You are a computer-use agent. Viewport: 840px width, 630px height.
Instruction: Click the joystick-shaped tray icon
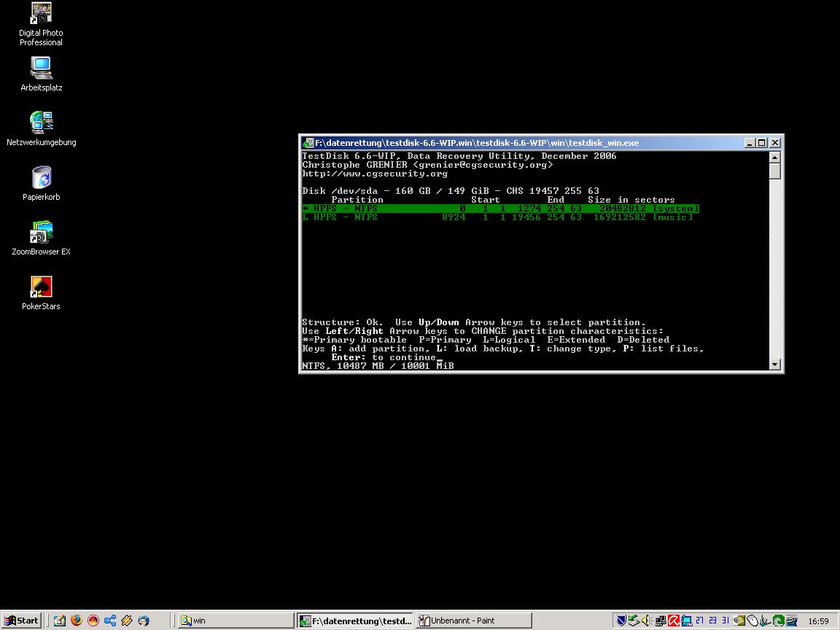(x=765, y=621)
